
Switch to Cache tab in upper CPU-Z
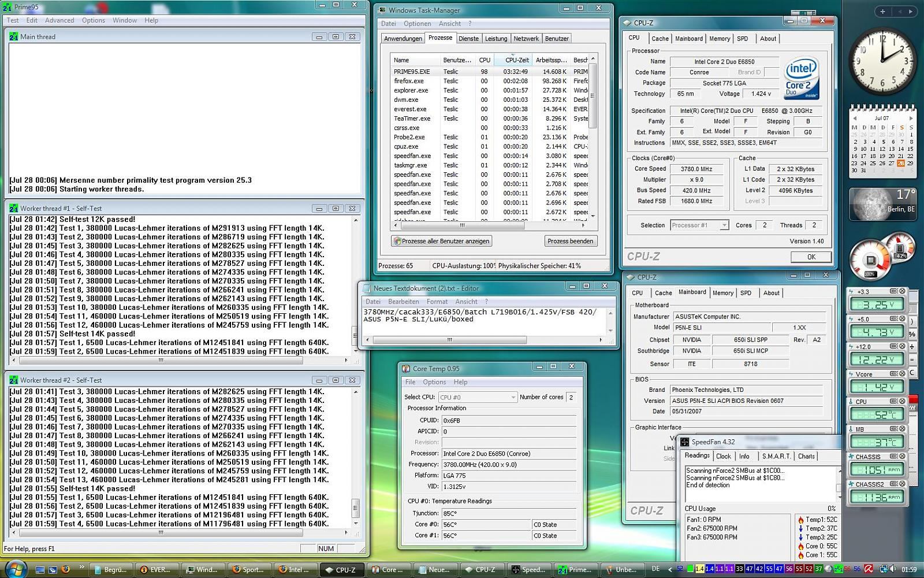[660, 39]
